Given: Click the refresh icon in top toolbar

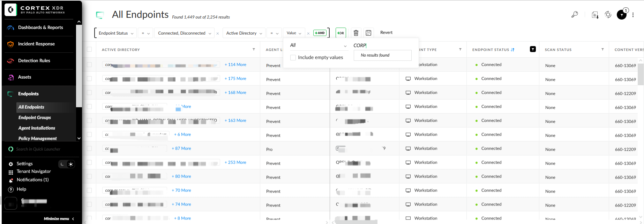Looking at the screenshot, I should click(608, 15).
